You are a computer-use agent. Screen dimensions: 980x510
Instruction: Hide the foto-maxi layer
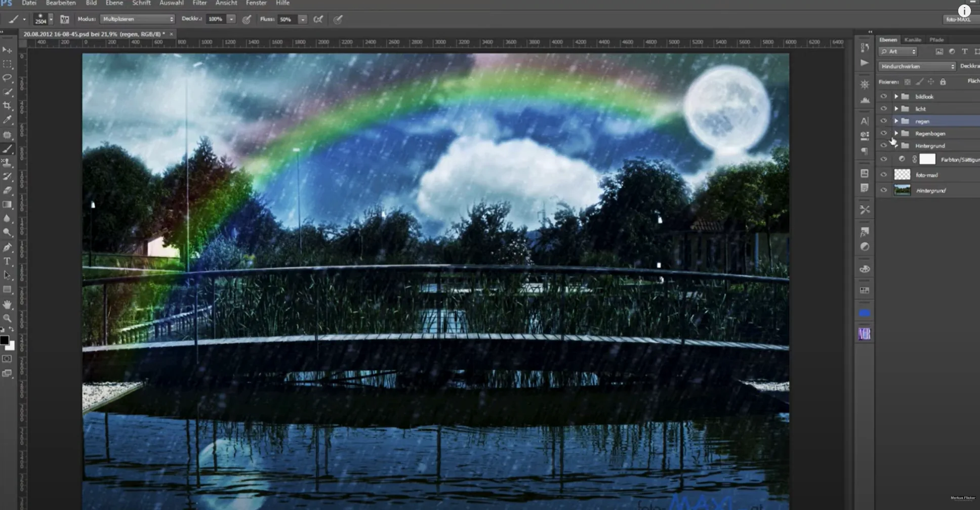tap(884, 175)
